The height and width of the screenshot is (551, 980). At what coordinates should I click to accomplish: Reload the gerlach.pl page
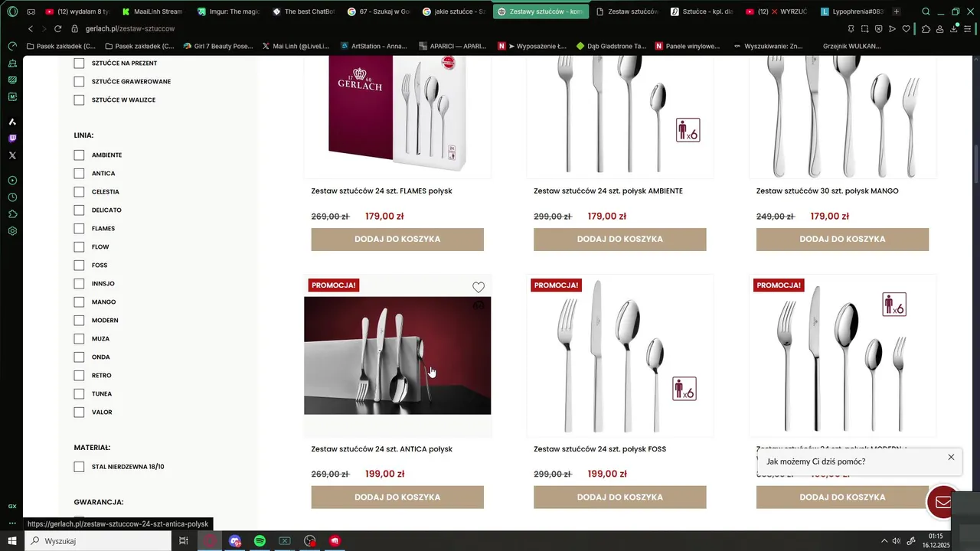pyautogui.click(x=57, y=28)
